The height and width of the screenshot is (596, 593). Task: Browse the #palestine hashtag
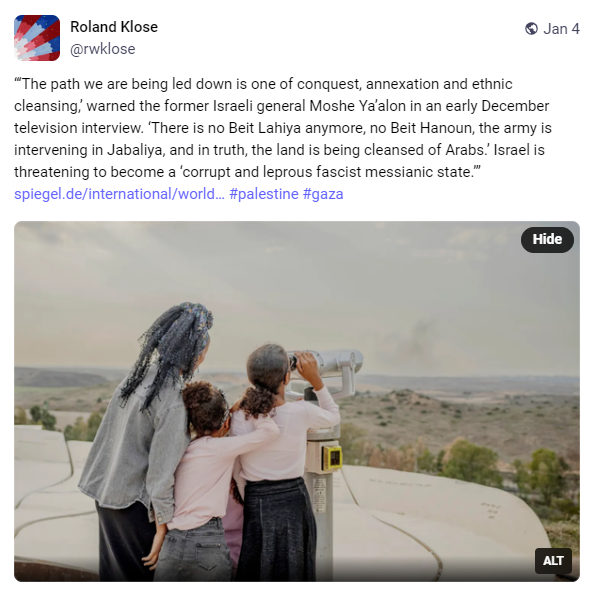pyautogui.click(x=264, y=194)
